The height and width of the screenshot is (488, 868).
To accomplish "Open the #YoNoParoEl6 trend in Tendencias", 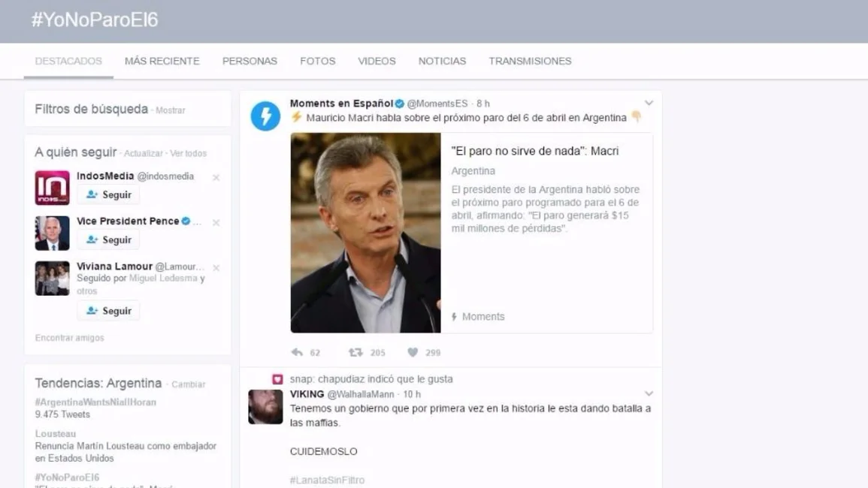I will tap(67, 477).
